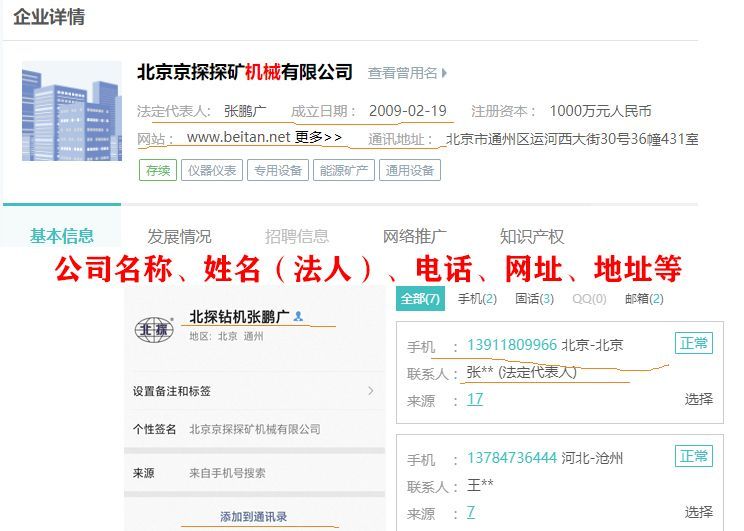
Task: Select the 专用设备 industry tag
Action: tap(278, 170)
